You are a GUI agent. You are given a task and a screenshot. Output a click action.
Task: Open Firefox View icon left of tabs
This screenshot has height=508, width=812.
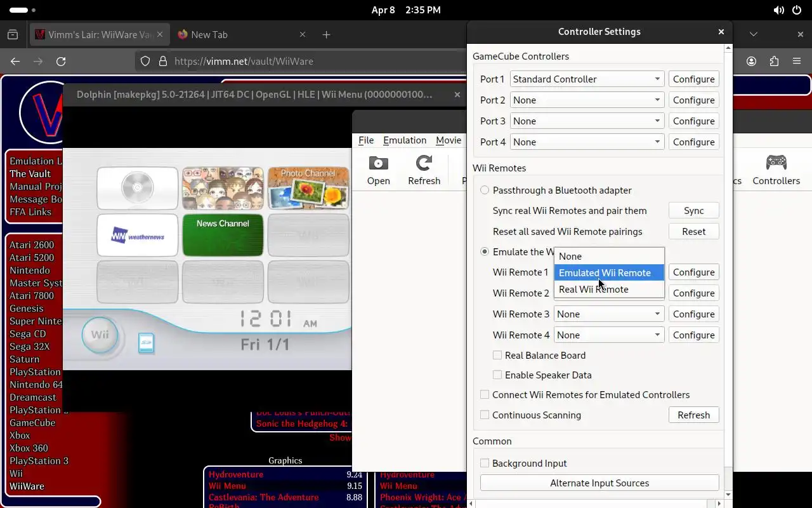(x=13, y=34)
